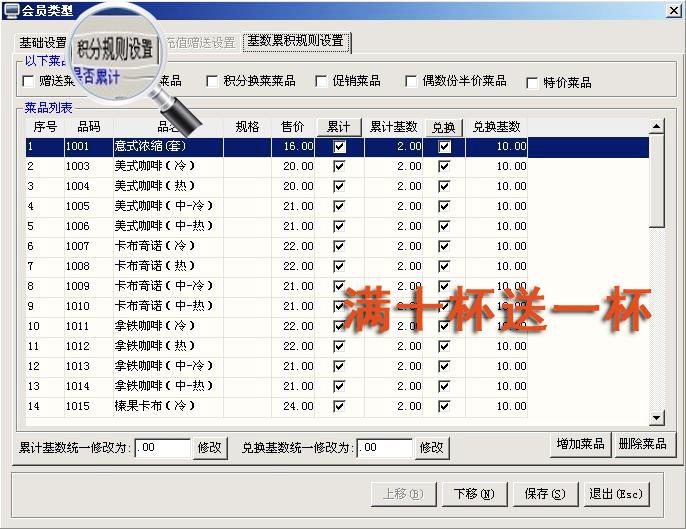Click 修改 button next to 累计基数 field

coord(210,448)
